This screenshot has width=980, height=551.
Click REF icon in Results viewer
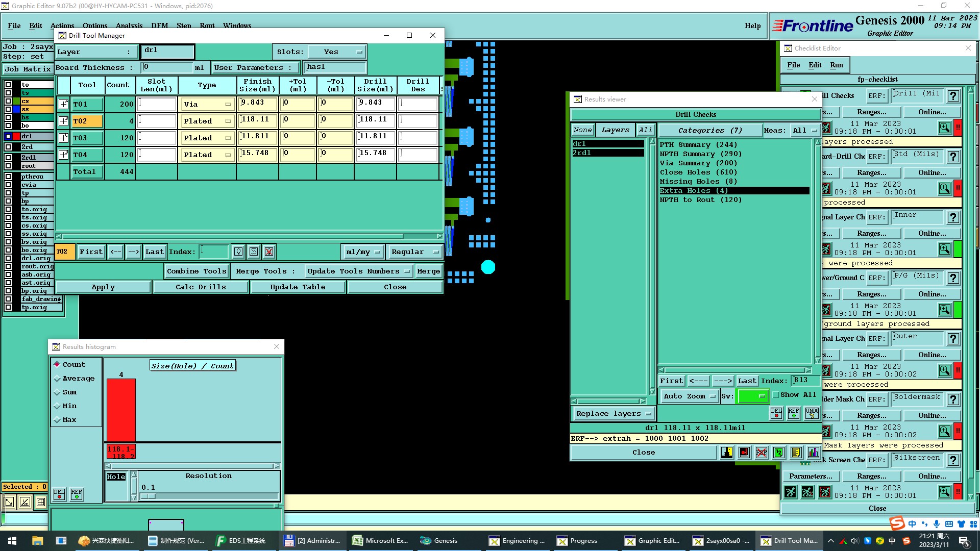point(794,413)
